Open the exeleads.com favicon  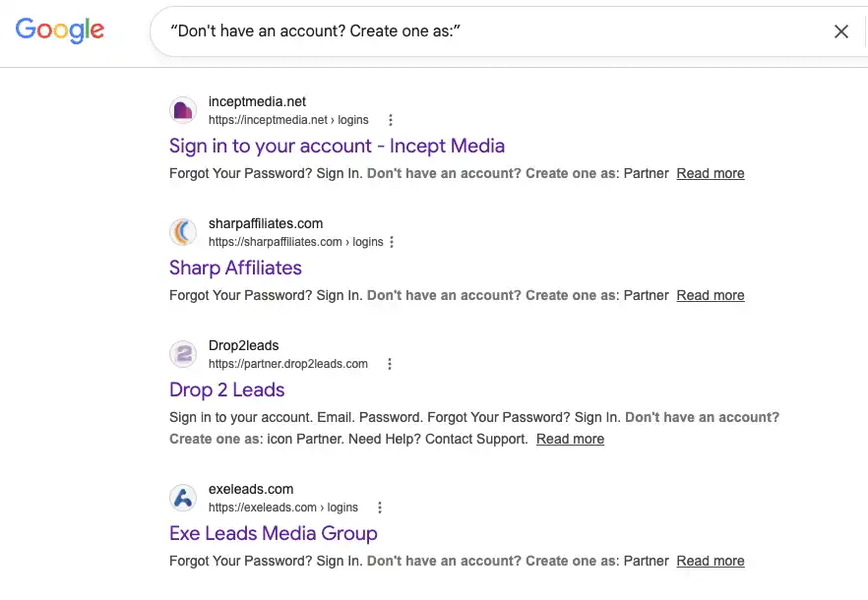coord(183,498)
